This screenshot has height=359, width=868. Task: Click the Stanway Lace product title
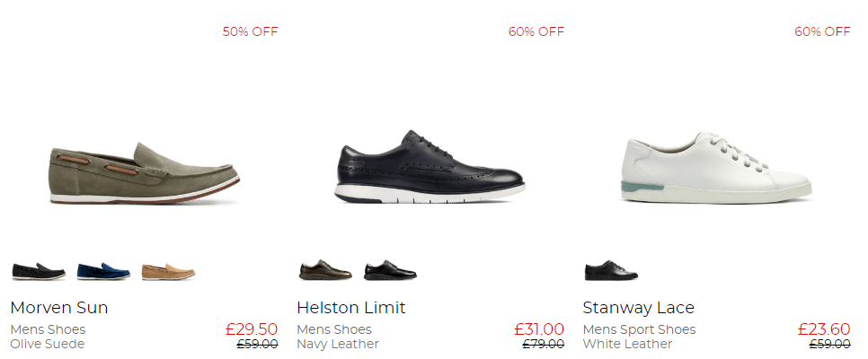click(x=638, y=308)
